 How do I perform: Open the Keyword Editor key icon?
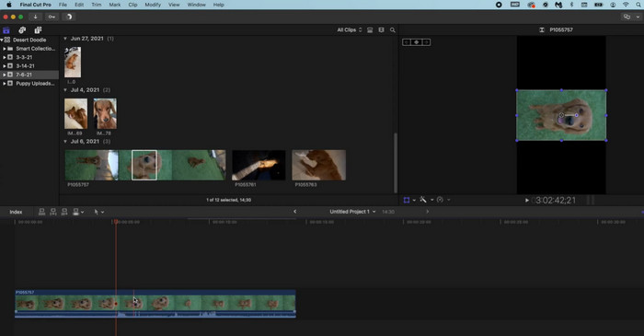point(52,17)
